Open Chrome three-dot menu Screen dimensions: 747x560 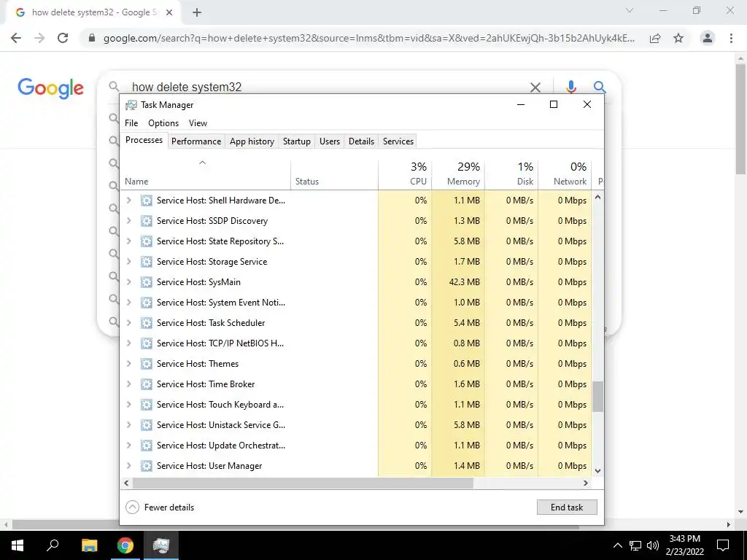pos(731,38)
